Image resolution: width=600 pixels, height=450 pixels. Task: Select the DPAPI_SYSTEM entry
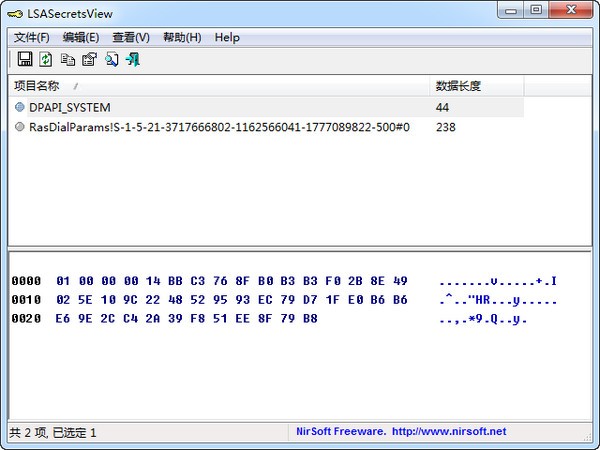click(x=70, y=107)
